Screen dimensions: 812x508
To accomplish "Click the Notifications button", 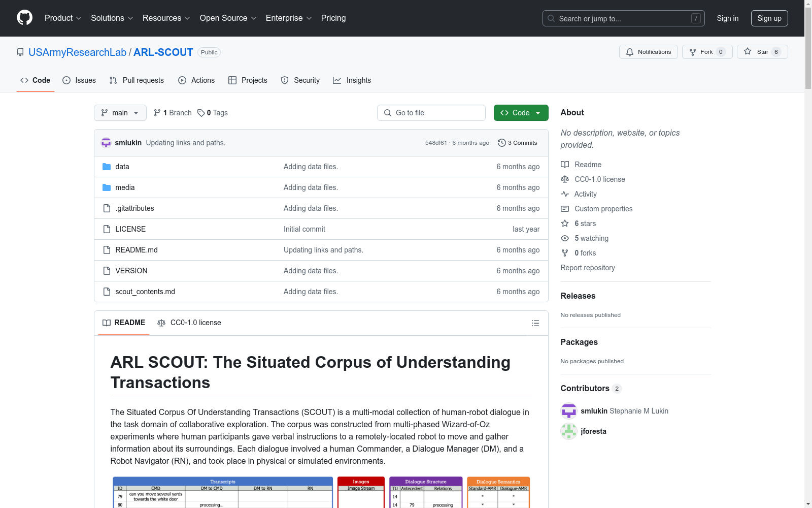I will pyautogui.click(x=649, y=52).
